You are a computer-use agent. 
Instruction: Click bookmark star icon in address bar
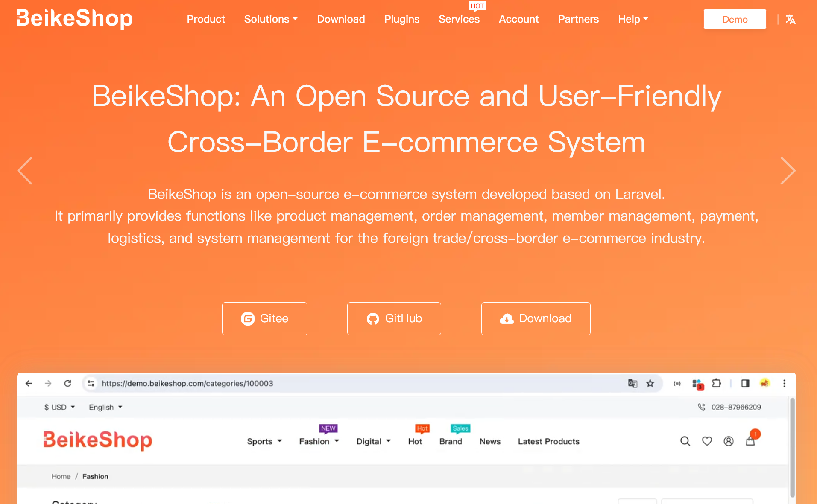(x=650, y=383)
